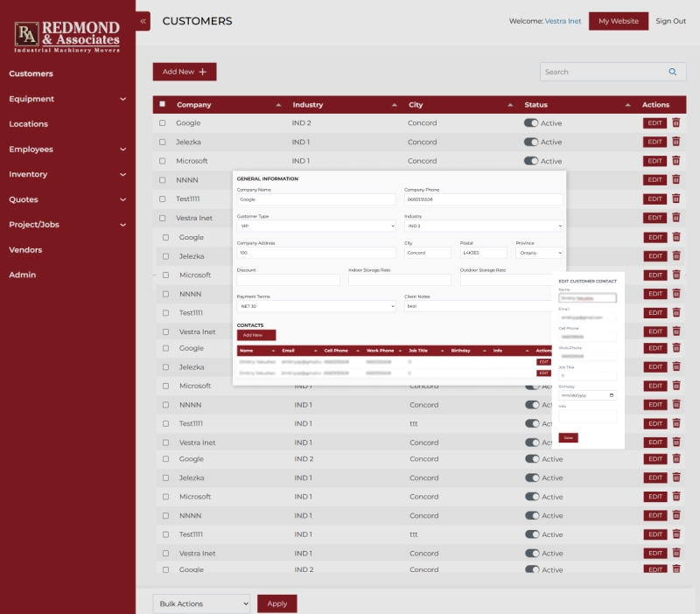700x614 pixels.
Task: Click trash icon for Microsoft row
Action: click(675, 161)
